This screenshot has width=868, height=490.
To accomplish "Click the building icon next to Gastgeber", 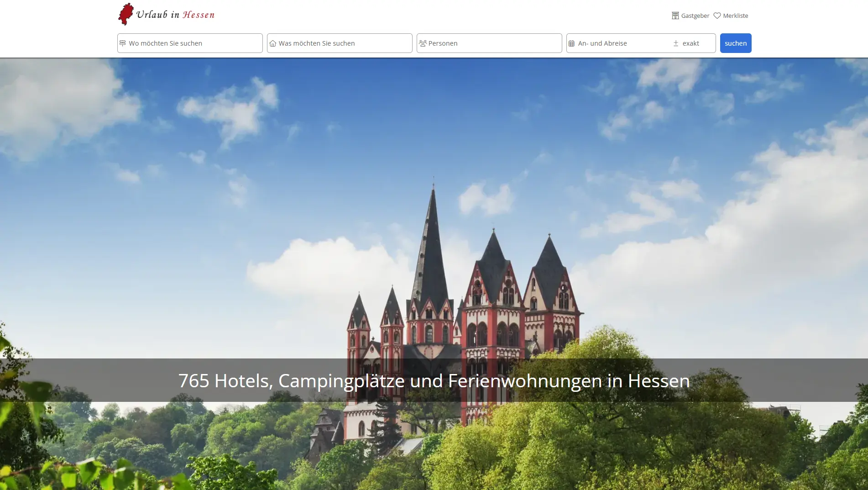I will (x=675, y=15).
